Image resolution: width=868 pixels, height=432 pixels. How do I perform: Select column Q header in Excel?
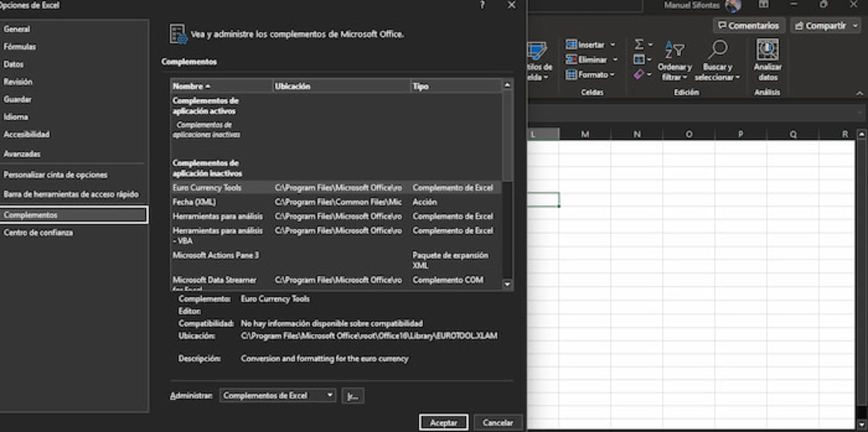793,134
